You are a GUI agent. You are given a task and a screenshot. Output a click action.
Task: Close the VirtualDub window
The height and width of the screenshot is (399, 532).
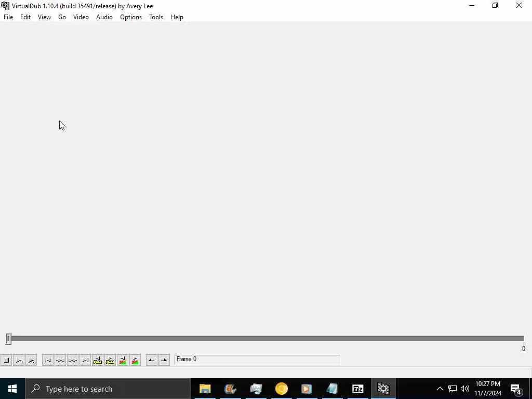519,6
